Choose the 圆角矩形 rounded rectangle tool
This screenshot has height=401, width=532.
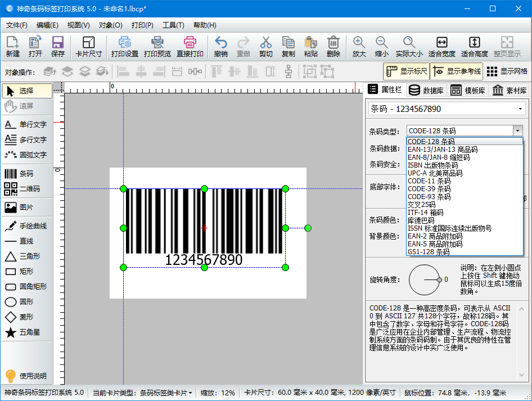coord(27,287)
